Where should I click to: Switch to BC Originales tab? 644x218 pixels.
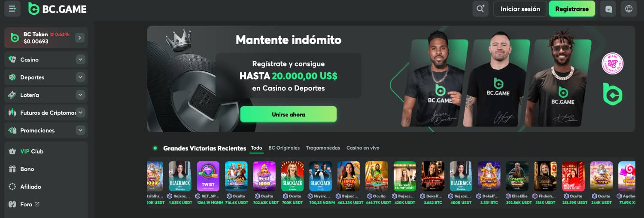(284, 148)
